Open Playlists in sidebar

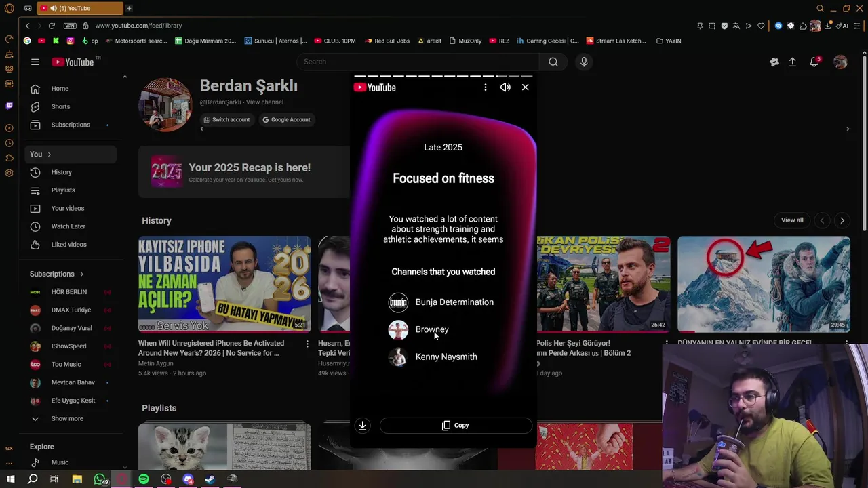71,190
